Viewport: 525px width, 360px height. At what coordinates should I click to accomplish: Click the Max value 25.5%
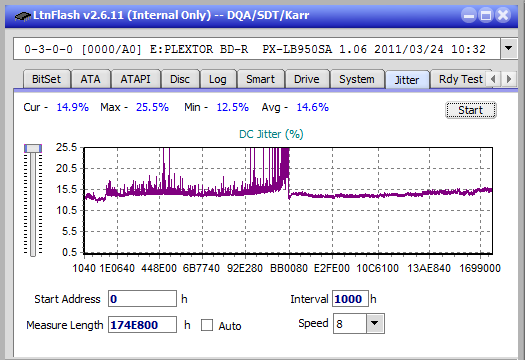[x=152, y=107]
